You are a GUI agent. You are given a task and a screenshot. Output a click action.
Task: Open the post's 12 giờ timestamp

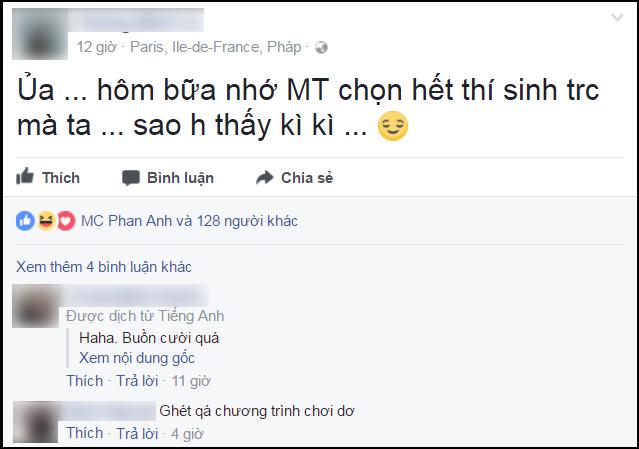pos(96,47)
